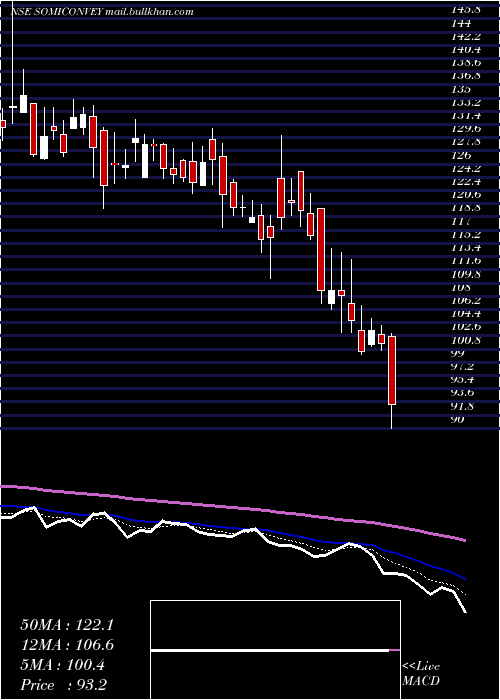Click the <<Live label
This screenshot has width=500, height=700.
[x=421, y=666]
